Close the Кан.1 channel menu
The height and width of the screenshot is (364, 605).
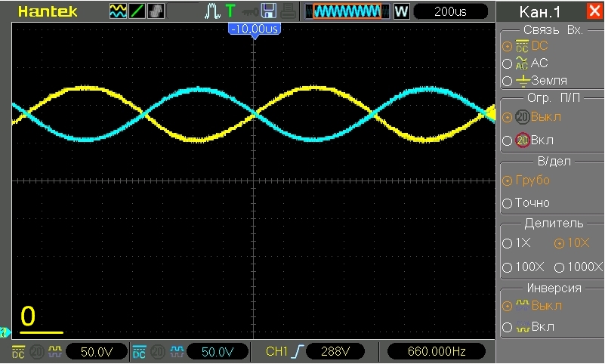point(594,11)
